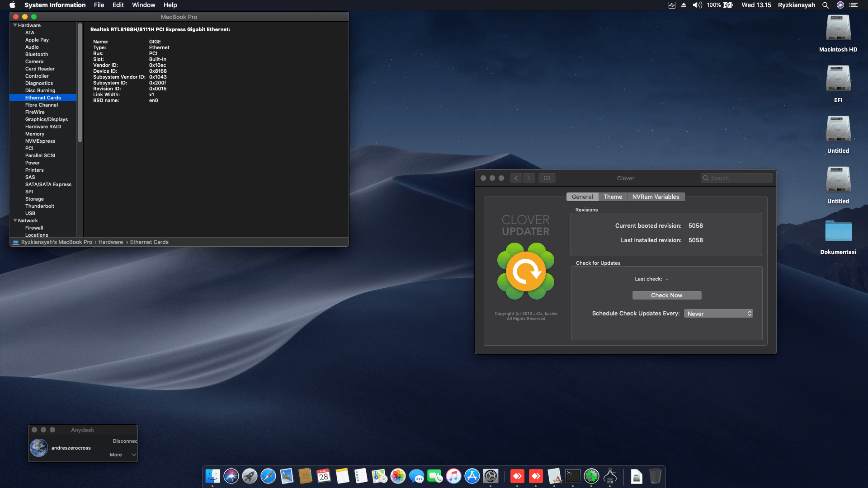
Task: Click the System Information sidebar scrollbar
Action: tap(80, 83)
